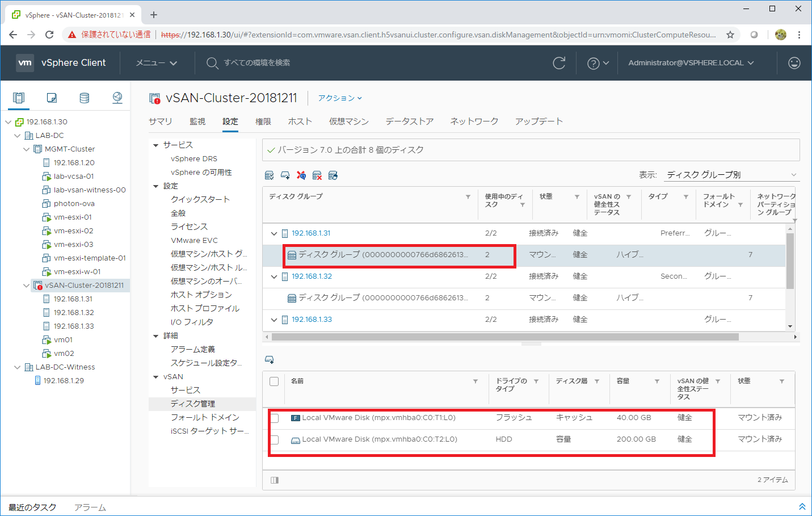The width and height of the screenshot is (812, 516).
Task: Go back in the browser
Action: (x=13, y=35)
